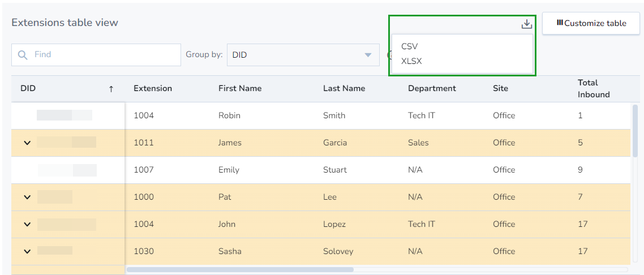The height and width of the screenshot is (275, 644).
Task: Select extension 1030 cell
Action: (144, 251)
